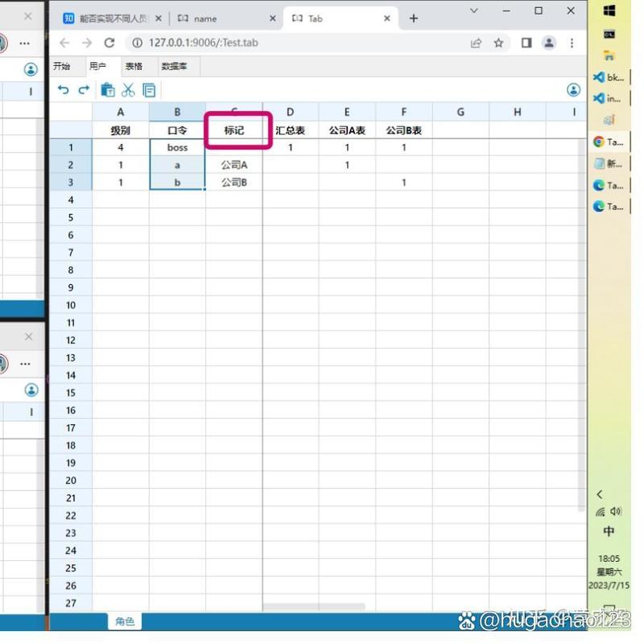Select the 角色 sheet tab at bottom
Screen dimensions: 644x644
123,621
